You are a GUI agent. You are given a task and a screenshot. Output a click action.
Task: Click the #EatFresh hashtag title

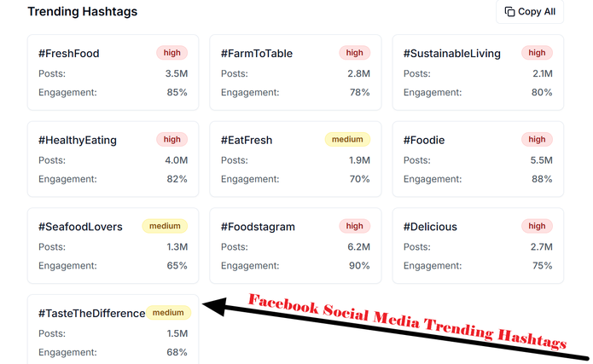tap(247, 140)
